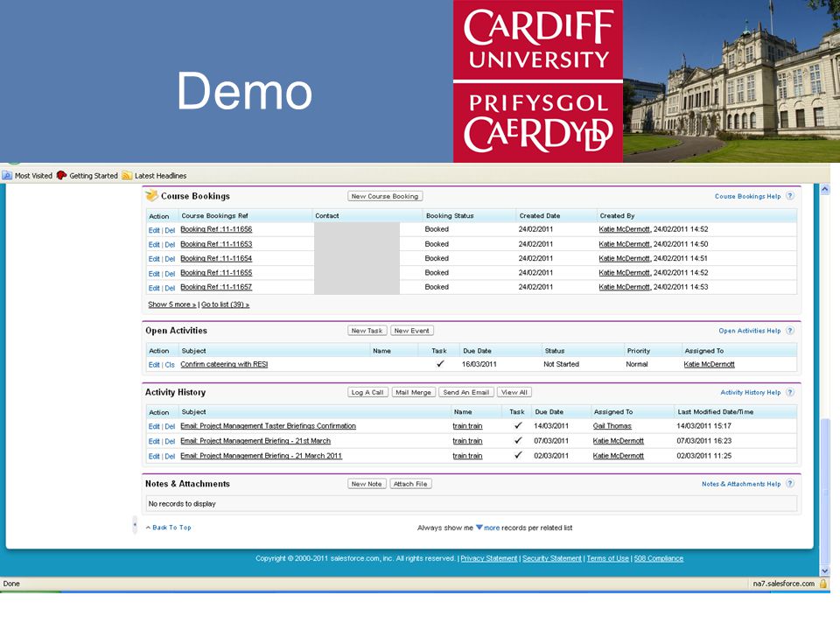840x630 pixels.
Task: Open Booking Ref :11-11657 link
Action: [216, 287]
